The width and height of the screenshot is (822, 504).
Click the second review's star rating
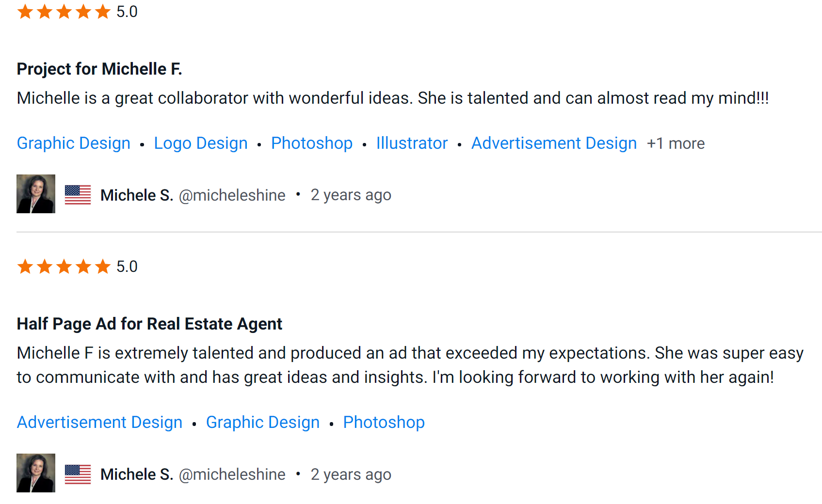[64, 267]
